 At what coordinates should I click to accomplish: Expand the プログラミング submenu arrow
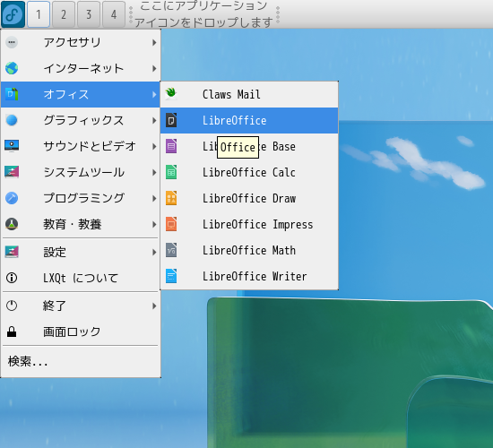click(154, 198)
